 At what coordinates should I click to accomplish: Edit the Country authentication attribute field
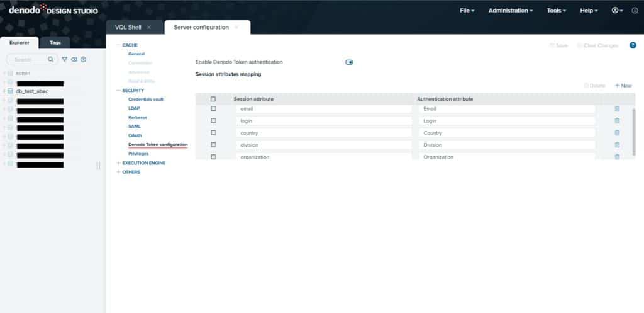508,133
